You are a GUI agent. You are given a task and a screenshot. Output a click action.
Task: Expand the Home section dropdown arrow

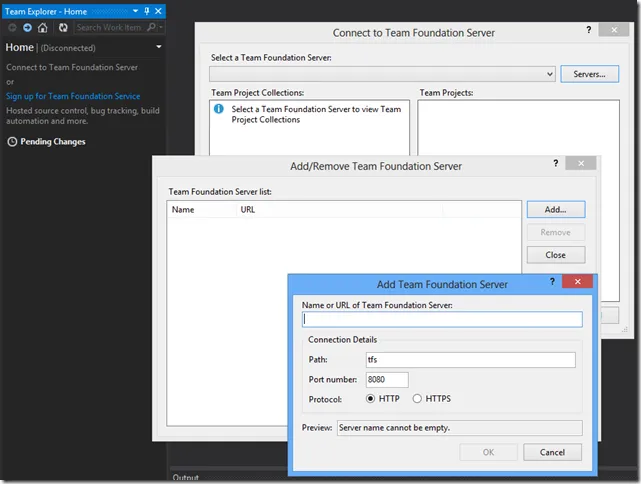tap(158, 47)
